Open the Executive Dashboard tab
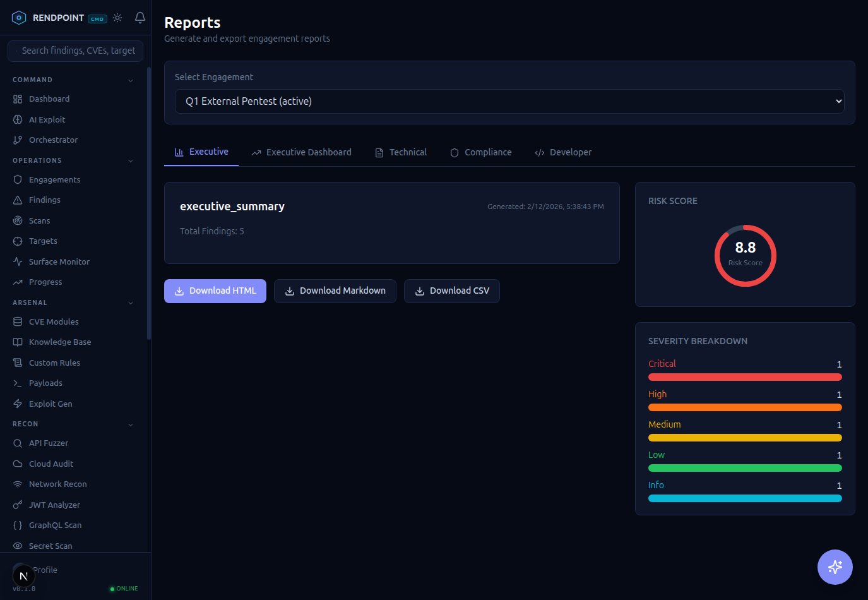The height and width of the screenshot is (600, 868). click(301, 152)
